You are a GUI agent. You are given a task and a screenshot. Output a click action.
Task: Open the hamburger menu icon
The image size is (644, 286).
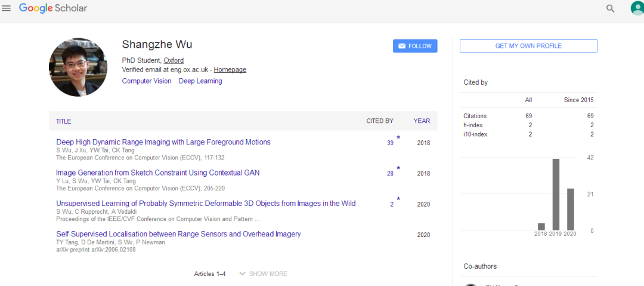(x=7, y=8)
